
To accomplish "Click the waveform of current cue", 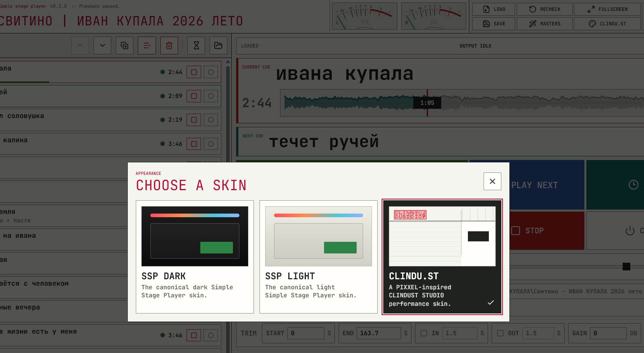I will [x=462, y=103].
